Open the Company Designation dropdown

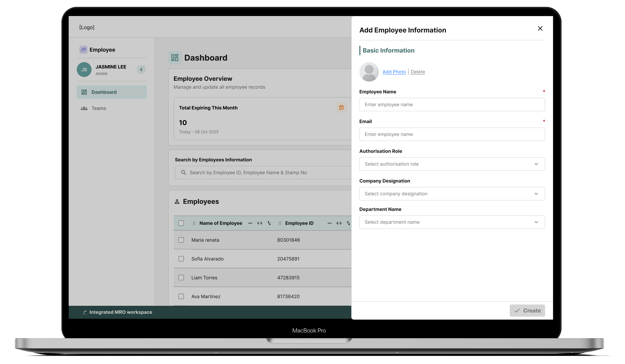452,194
